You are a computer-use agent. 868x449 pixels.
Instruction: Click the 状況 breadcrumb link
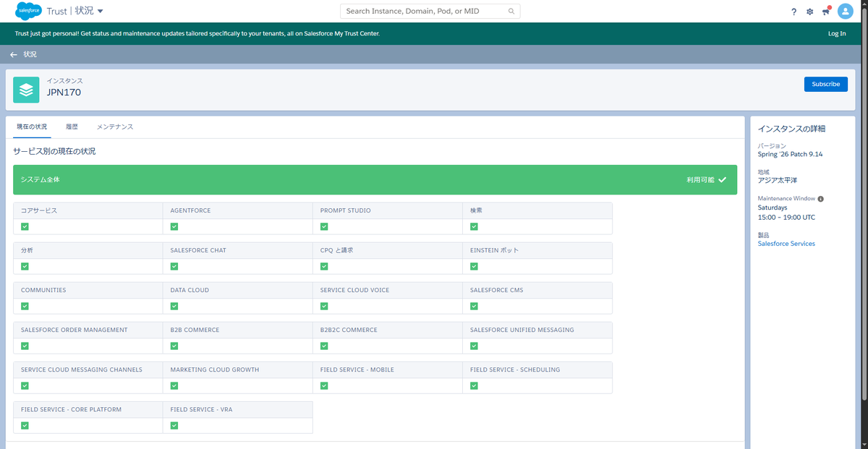pos(30,54)
